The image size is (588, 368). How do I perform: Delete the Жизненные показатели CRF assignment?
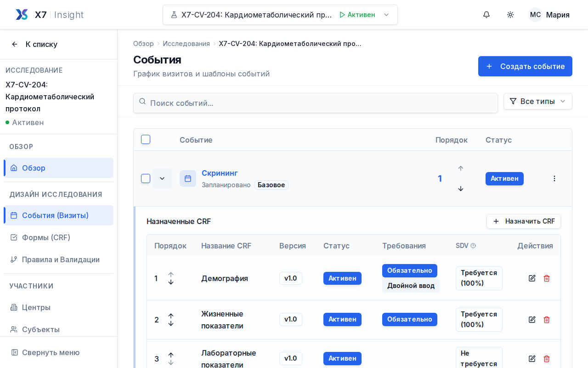pyautogui.click(x=547, y=320)
